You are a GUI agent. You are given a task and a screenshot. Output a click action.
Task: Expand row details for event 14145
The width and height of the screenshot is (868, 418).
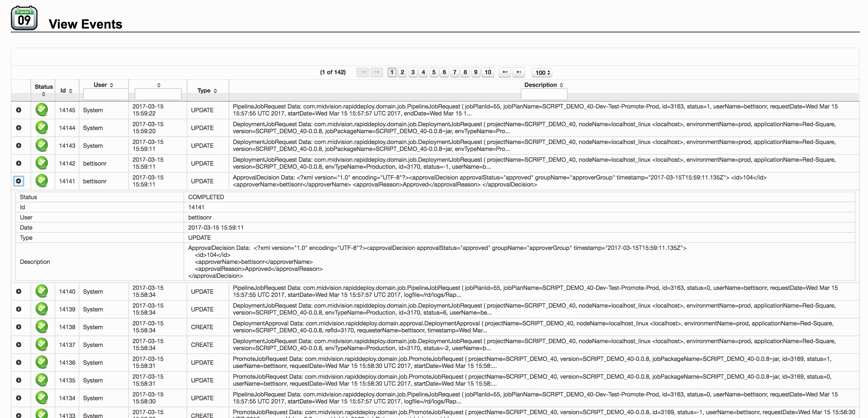(18, 110)
